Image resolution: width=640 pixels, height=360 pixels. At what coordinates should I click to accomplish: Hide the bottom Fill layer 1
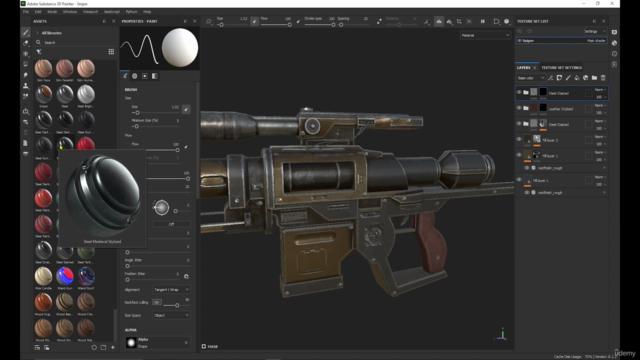519,180
